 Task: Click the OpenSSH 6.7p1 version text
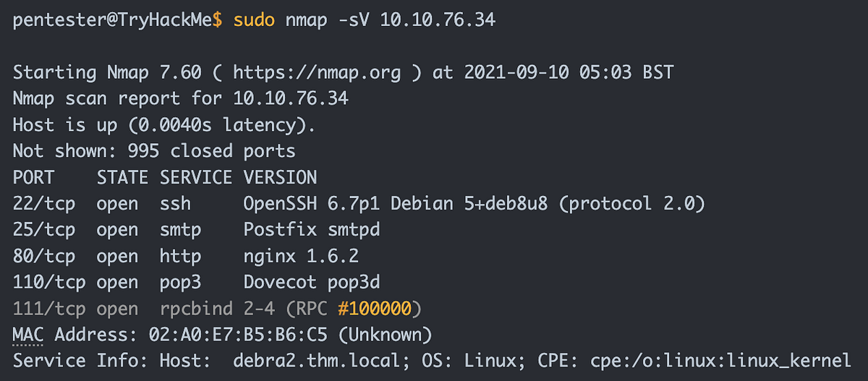(x=312, y=204)
